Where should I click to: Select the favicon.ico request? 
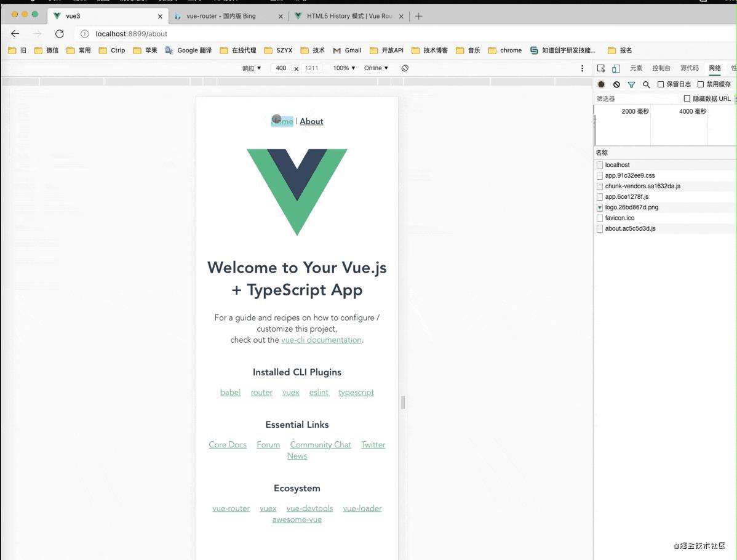pyautogui.click(x=665, y=218)
